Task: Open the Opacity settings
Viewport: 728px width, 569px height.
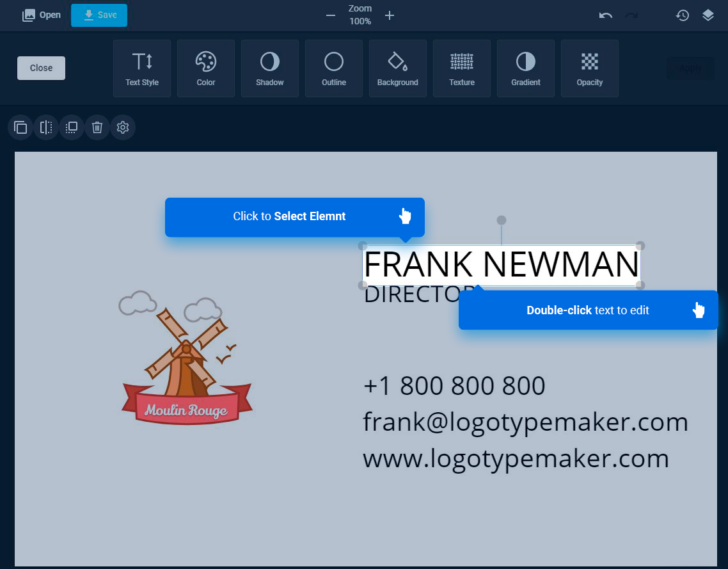Action: click(x=590, y=68)
